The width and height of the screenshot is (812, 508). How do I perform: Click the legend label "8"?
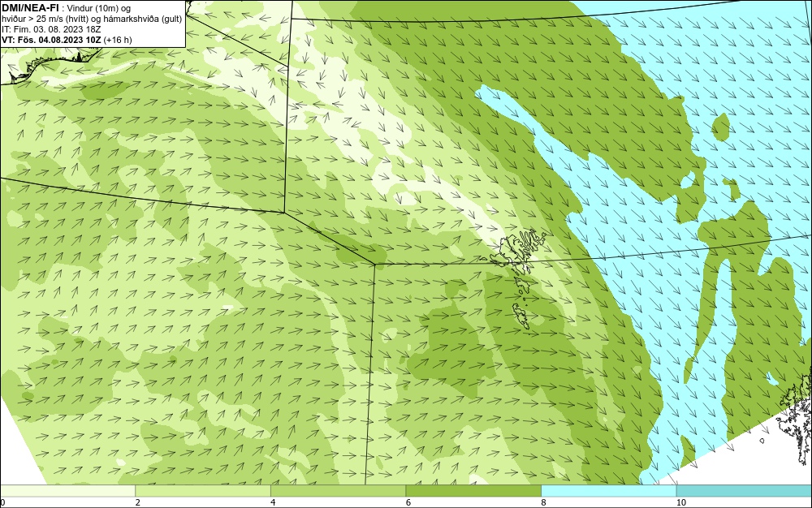coord(543,503)
